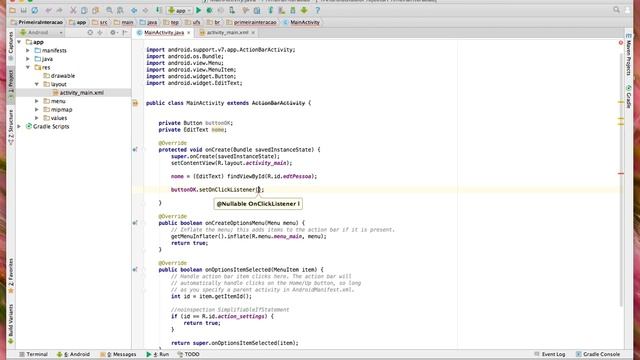Open the TODO tool window
Image resolution: width=640 pixels, height=360 pixels.
pos(189,354)
